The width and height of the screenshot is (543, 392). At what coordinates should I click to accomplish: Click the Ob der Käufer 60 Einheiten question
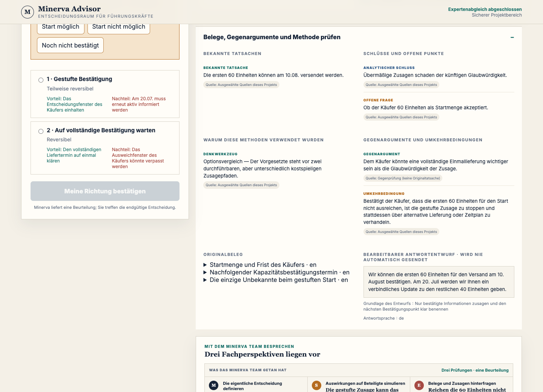[x=426, y=107]
